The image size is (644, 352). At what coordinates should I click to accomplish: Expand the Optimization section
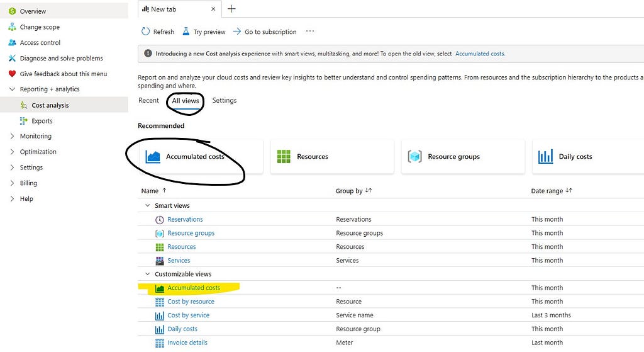pyautogui.click(x=12, y=152)
